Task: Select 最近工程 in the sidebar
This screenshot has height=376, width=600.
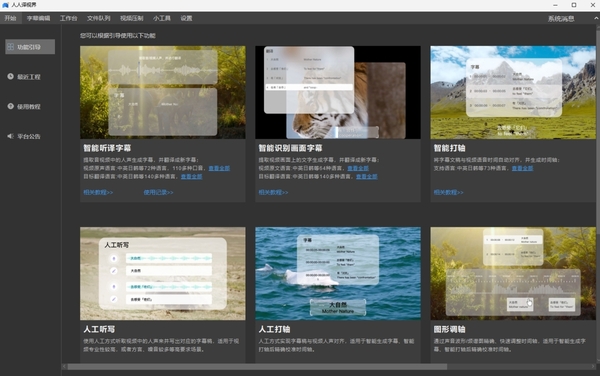Action: pyautogui.click(x=30, y=77)
